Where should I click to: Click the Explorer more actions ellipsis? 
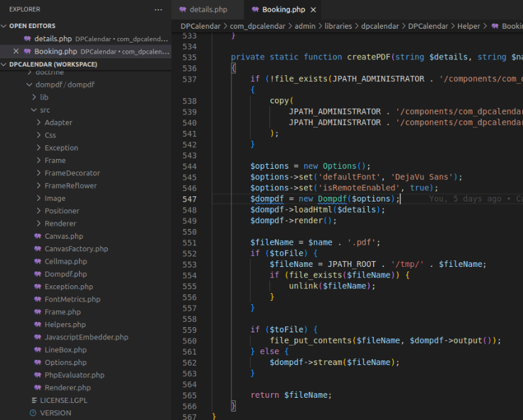tap(158, 10)
